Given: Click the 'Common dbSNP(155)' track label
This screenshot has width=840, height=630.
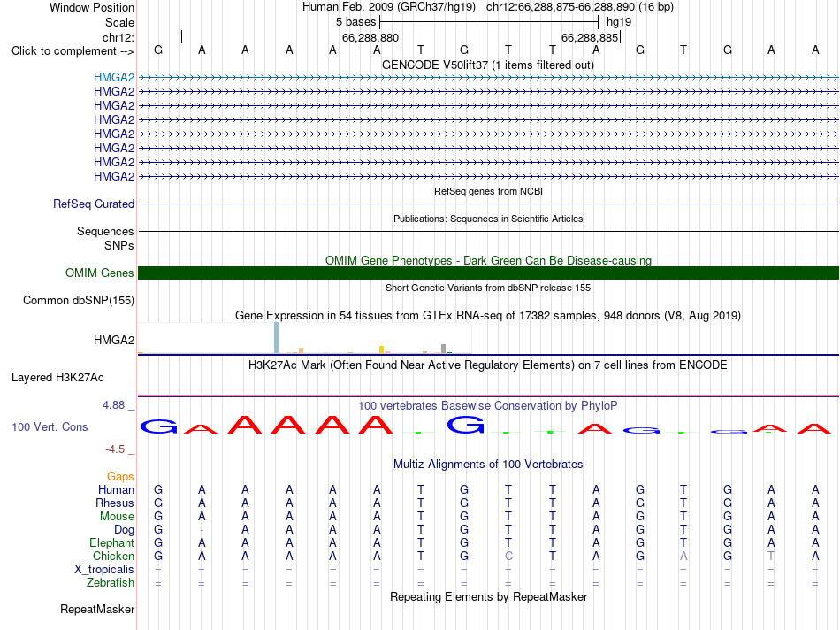Looking at the screenshot, I should click(78, 300).
